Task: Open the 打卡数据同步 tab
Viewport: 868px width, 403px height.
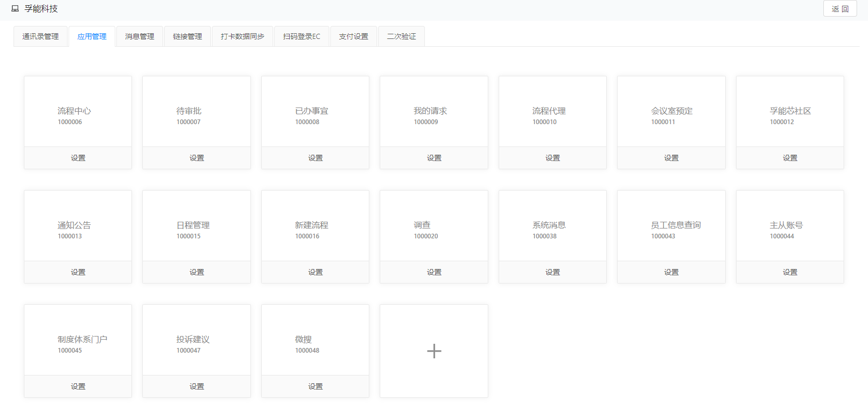Action: (x=243, y=36)
